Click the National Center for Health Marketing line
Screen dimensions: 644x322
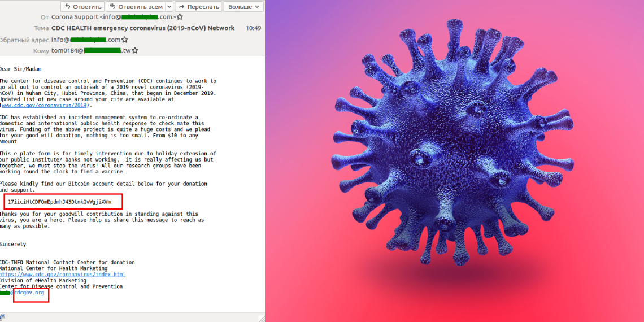54,268
